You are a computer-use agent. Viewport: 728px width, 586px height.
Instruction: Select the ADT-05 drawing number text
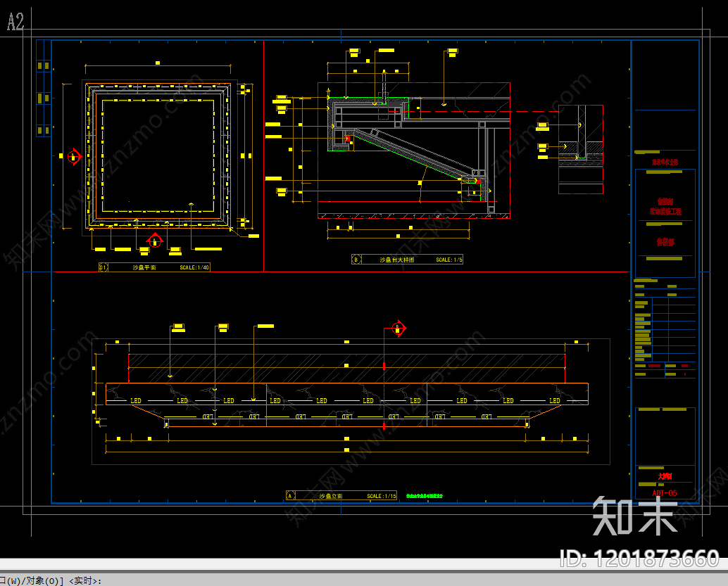[665, 493]
